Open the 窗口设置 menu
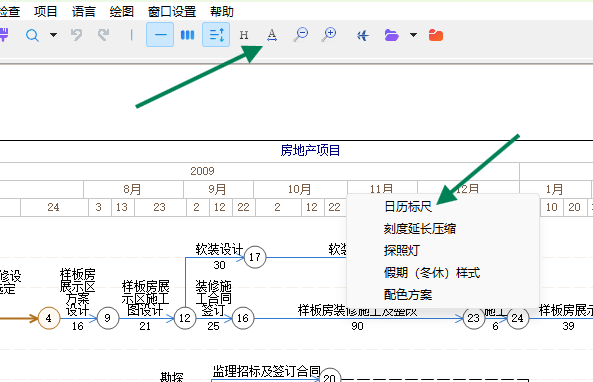The image size is (593, 382). pos(172,11)
